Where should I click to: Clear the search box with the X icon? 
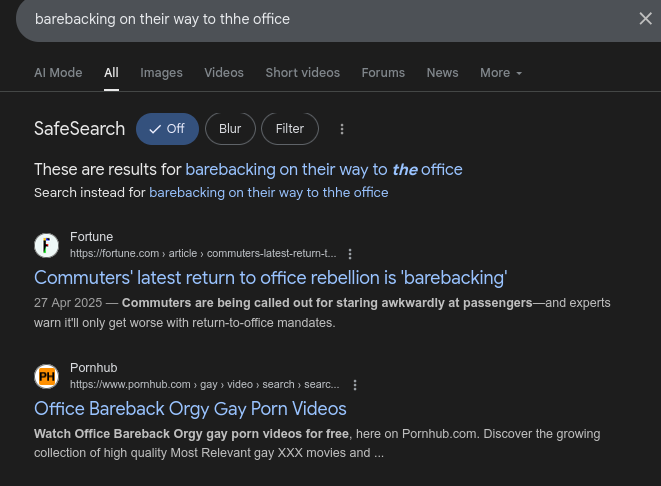point(645,19)
